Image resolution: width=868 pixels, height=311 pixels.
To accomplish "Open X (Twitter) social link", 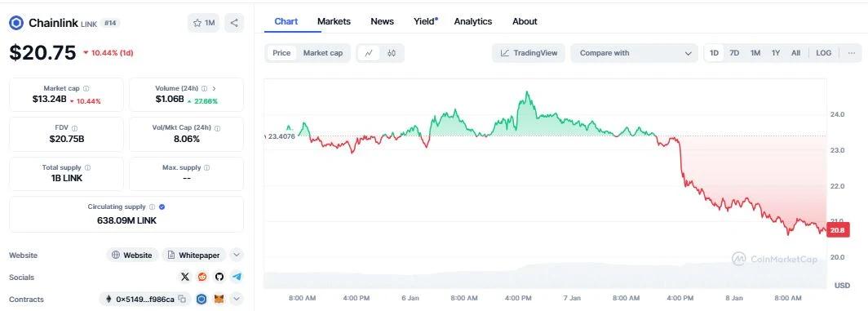I will pos(185,277).
